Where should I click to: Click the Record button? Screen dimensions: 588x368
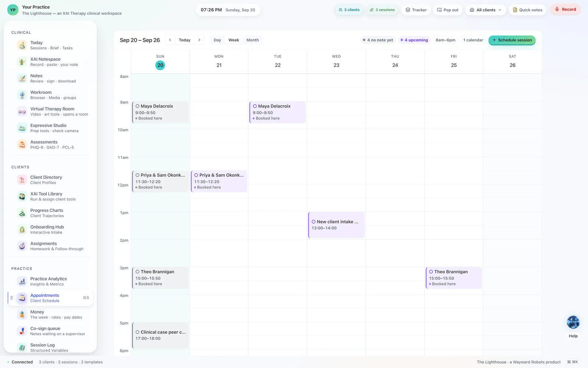tap(565, 10)
